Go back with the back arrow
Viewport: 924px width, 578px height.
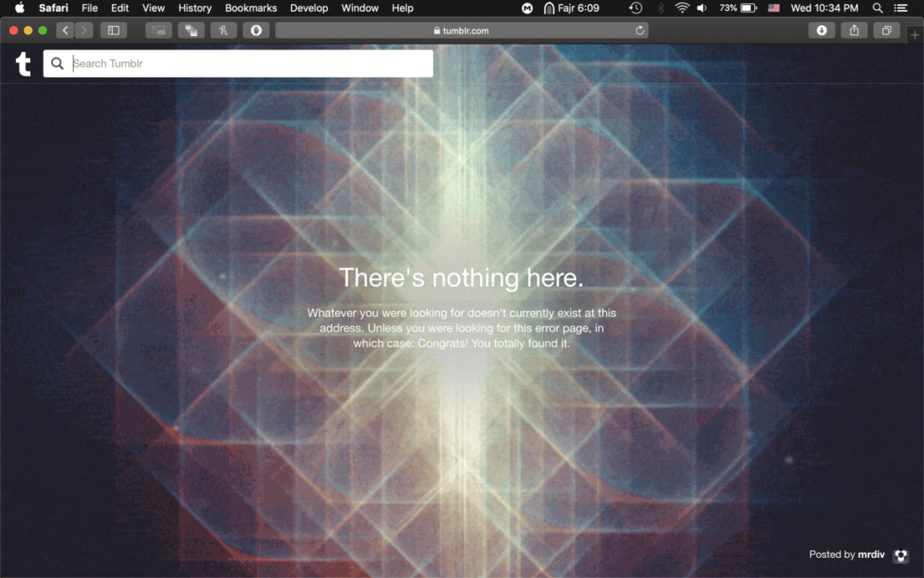pyautogui.click(x=65, y=30)
